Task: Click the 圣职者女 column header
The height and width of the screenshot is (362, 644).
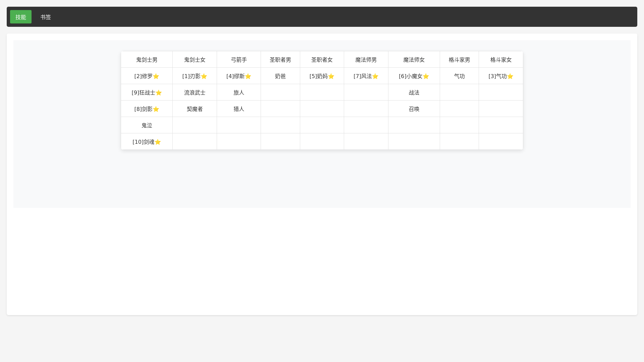Action: point(322,60)
